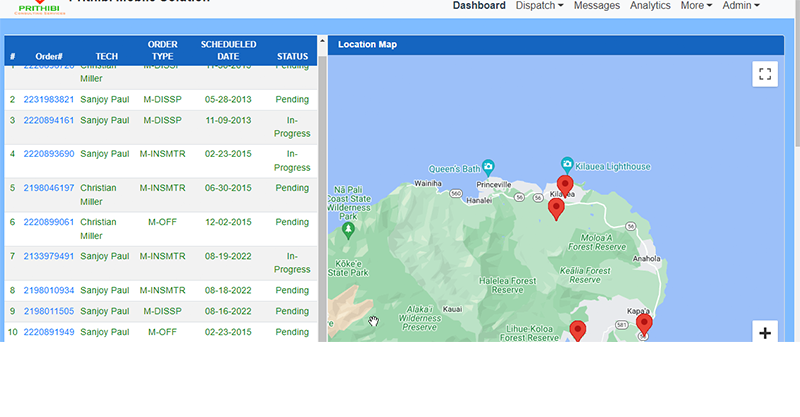Sort by the ORDER TYPE column header
The width and height of the screenshot is (800, 417).
[163, 51]
